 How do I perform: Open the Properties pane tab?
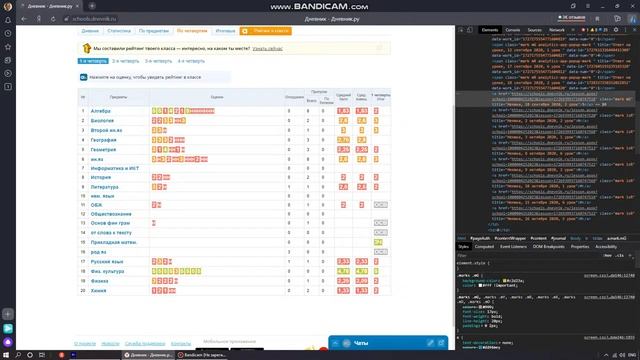click(580, 247)
